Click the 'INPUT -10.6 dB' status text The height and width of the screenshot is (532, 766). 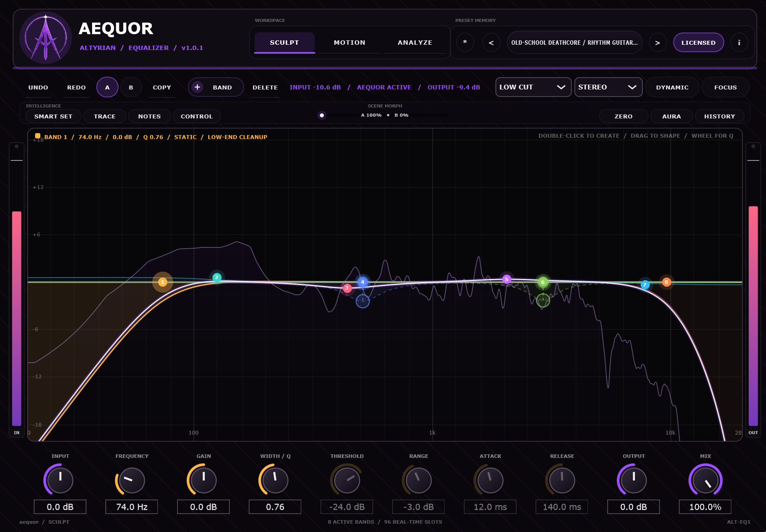pos(315,87)
